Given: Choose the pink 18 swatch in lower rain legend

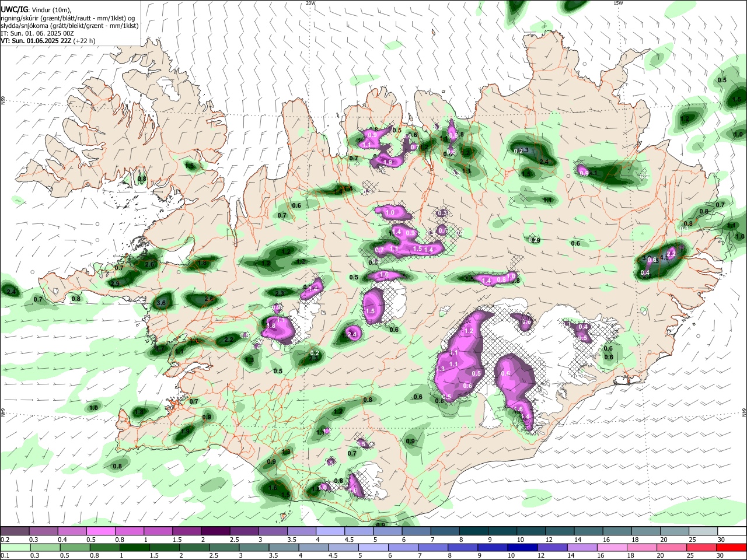Looking at the screenshot, I should point(642,548).
